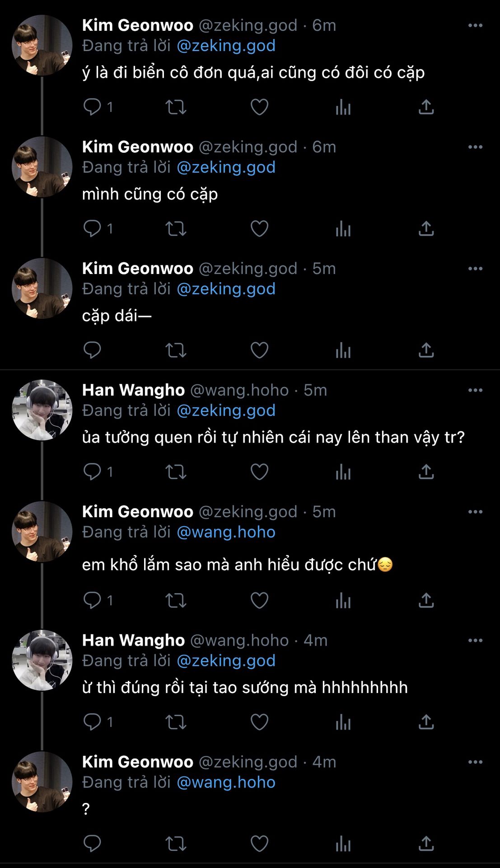Like the "ý là đi biển cô đơn quá" tweet
The height and width of the screenshot is (868, 500).
(x=259, y=107)
